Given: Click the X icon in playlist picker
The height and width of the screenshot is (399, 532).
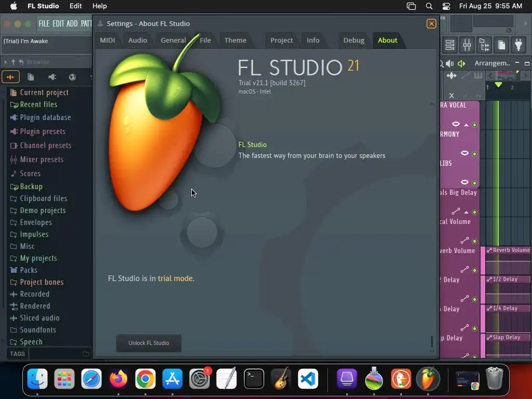Looking at the screenshot, I should (451, 96).
